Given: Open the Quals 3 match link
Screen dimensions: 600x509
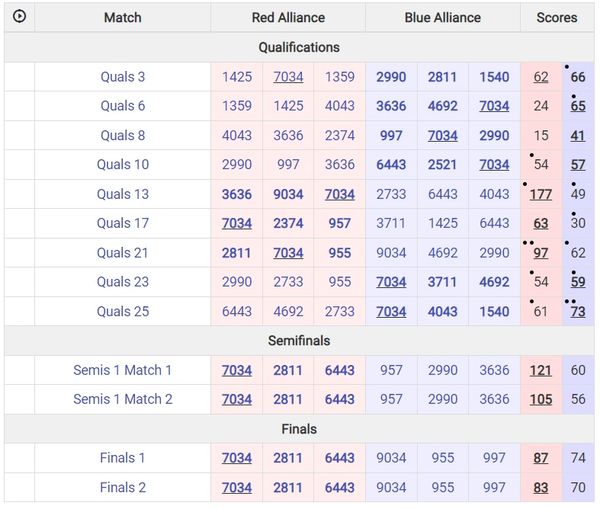Looking at the screenshot, I should pyautogui.click(x=122, y=77).
